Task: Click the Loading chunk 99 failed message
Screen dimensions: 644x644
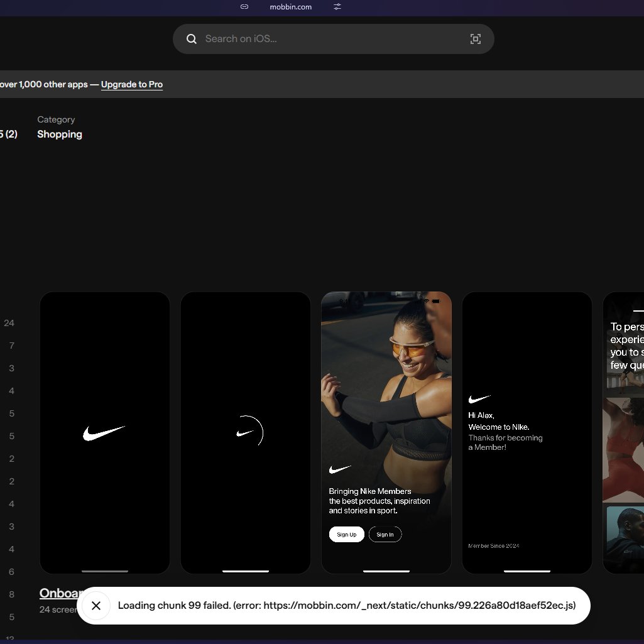Action: pyautogui.click(x=347, y=606)
